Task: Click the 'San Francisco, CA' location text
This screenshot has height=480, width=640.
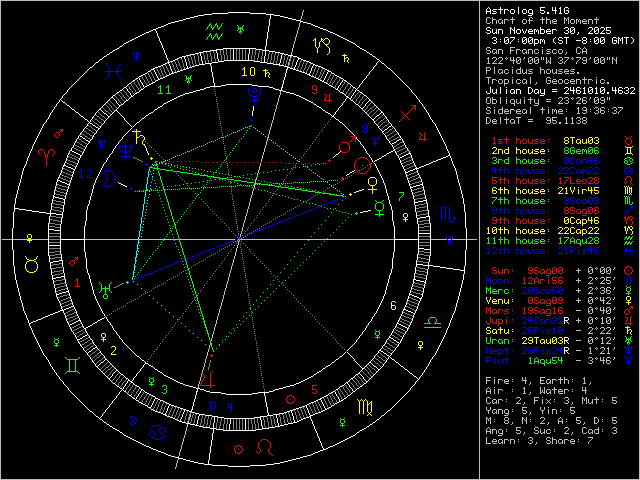Action: click(536, 51)
